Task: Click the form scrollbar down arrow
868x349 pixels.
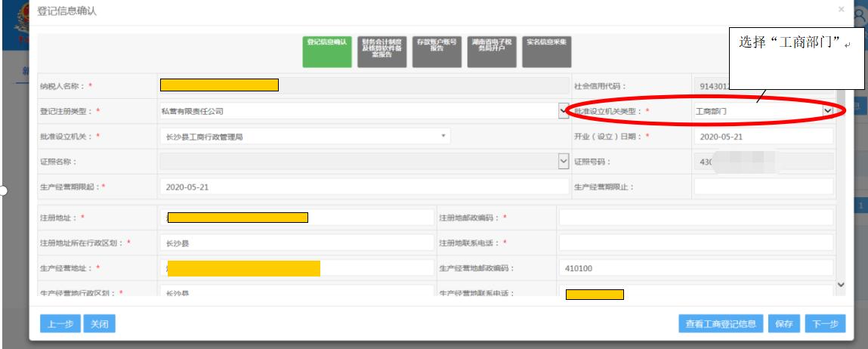Action: point(841,285)
